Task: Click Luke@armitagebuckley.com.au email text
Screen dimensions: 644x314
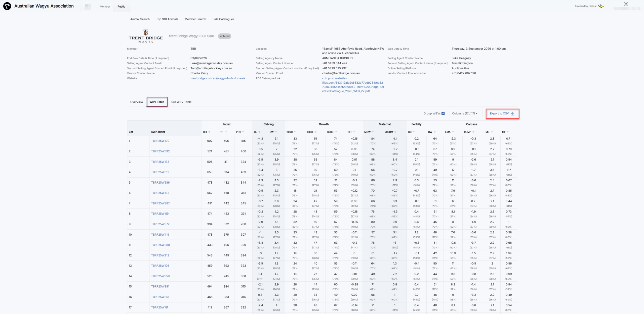Action: click(x=211, y=63)
